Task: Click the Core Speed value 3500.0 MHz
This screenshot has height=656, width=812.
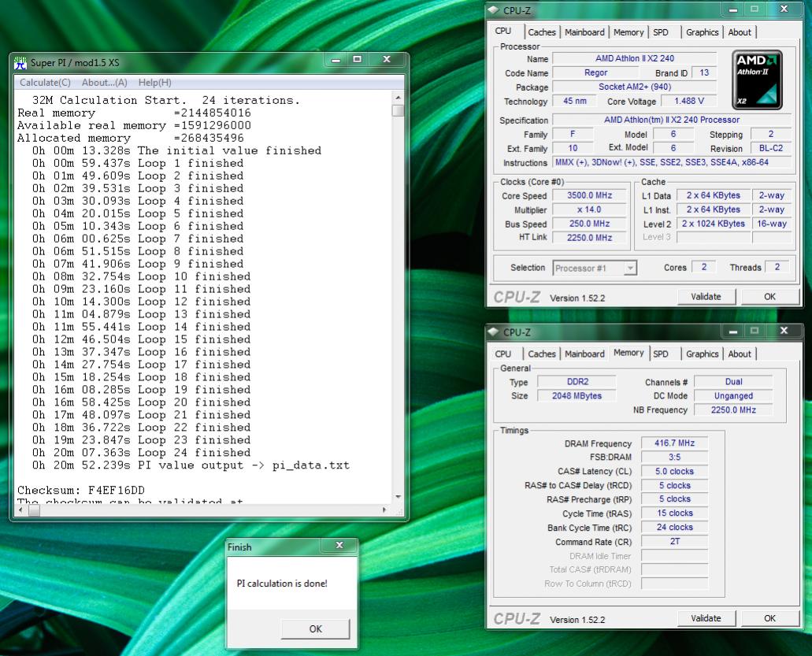Action: pyautogui.click(x=589, y=195)
